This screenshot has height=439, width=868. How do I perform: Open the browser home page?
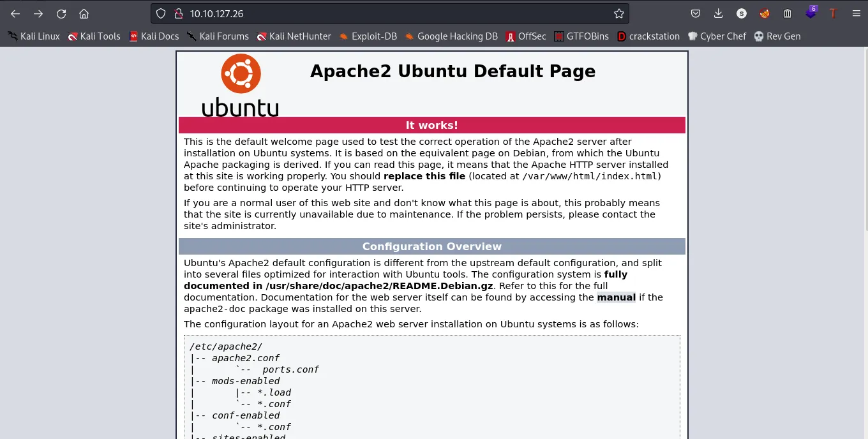point(84,13)
